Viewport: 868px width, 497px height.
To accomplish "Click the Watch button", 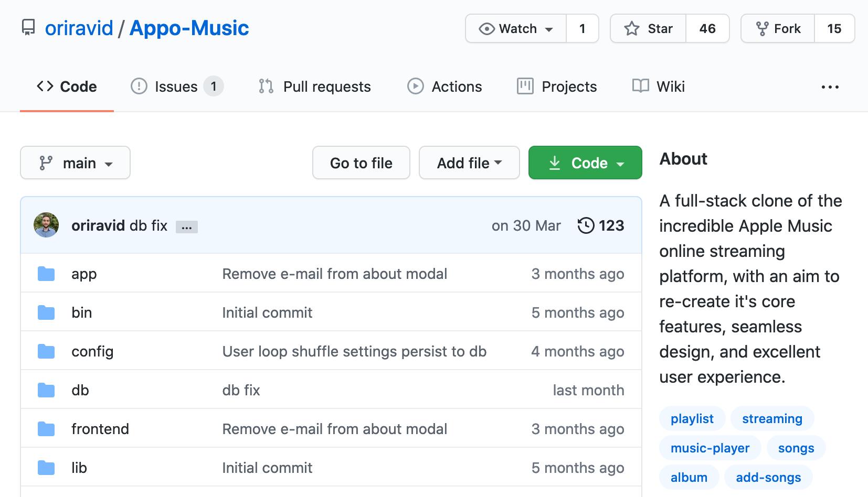I will pos(516,28).
